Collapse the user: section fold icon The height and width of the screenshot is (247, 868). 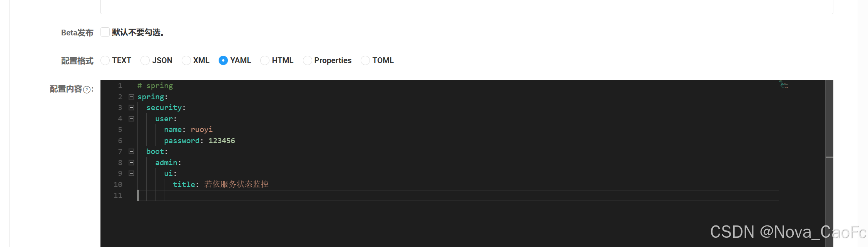[x=131, y=119]
